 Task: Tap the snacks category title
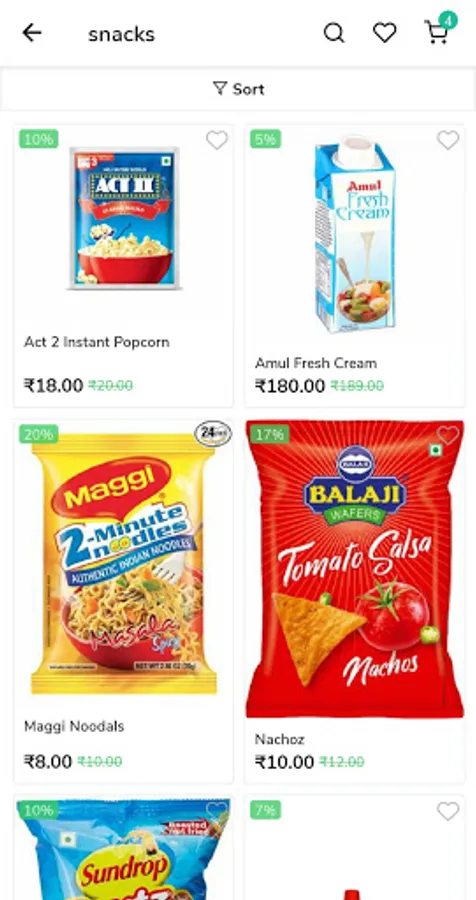point(121,34)
